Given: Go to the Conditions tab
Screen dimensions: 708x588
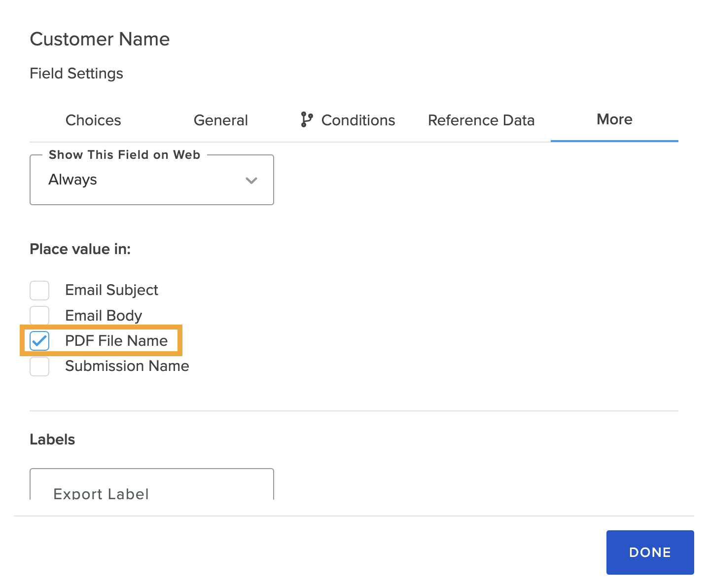Looking at the screenshot, I should (358, 120).
